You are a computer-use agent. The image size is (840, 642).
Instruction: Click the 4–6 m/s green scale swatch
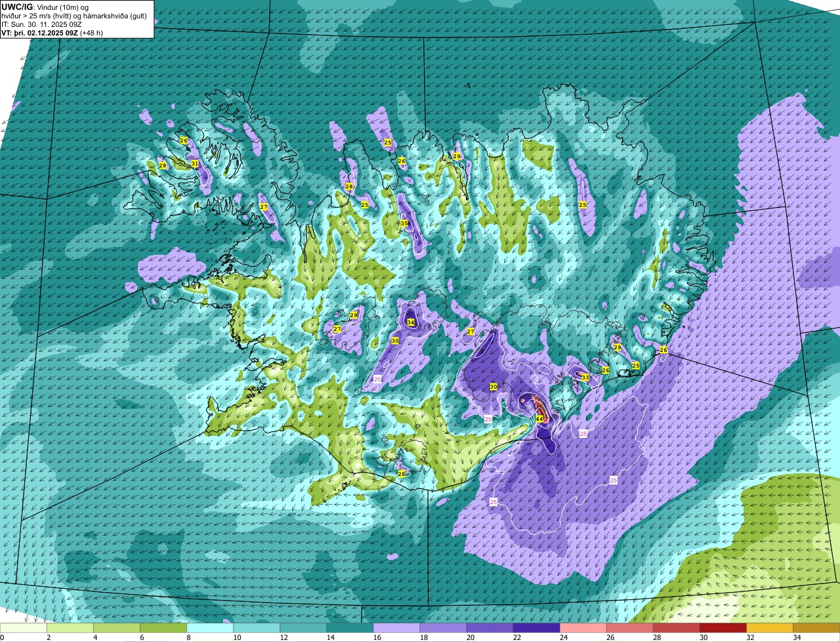pyautogui.click(x=117, y=628)
